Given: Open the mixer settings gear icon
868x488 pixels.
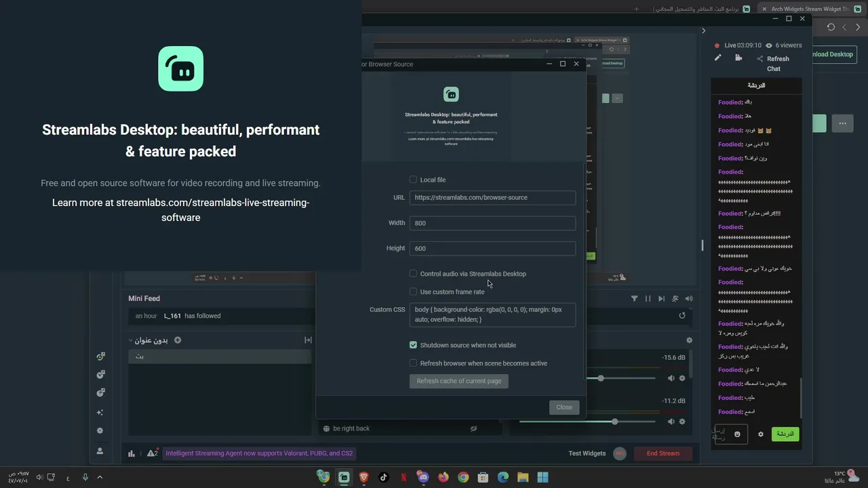Looking at the screenshot, I should click(689, 340).
